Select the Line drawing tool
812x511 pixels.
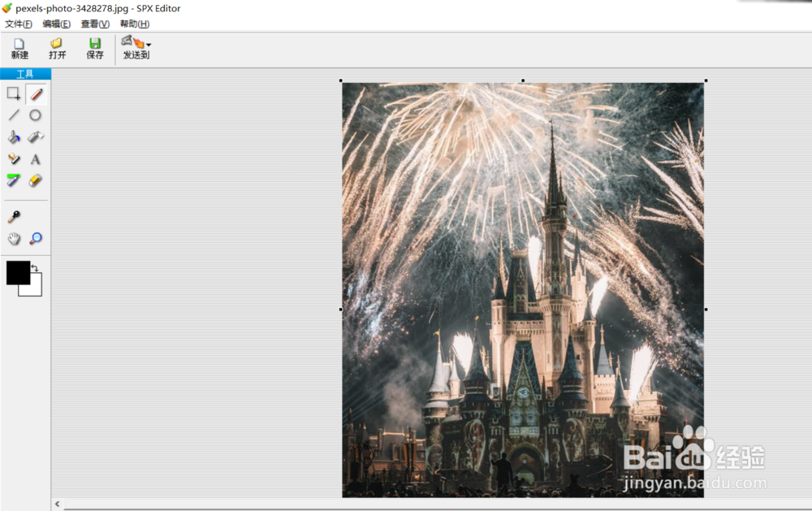pos(14,115)
